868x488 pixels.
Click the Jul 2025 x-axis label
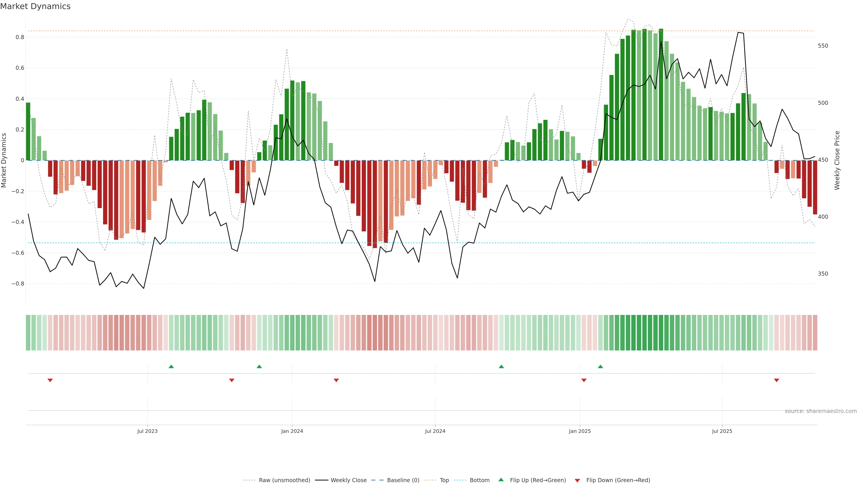coord(722,432)
